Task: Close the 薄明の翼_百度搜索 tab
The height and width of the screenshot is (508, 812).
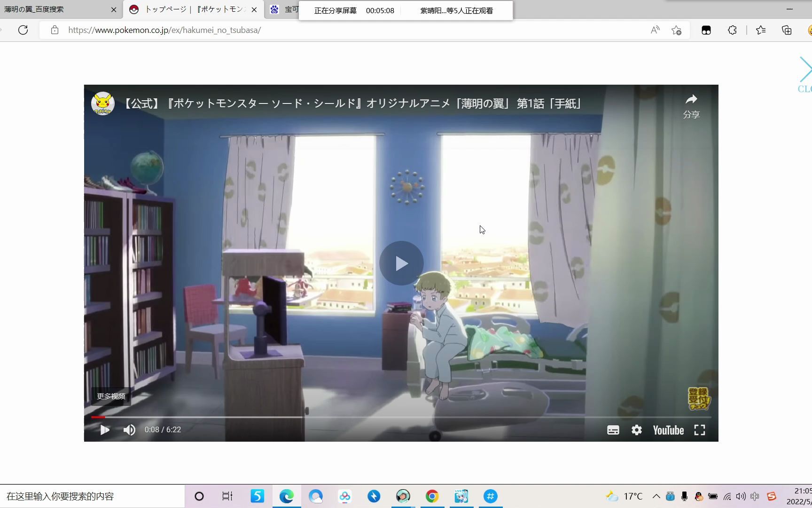Action: pos(114,9)
